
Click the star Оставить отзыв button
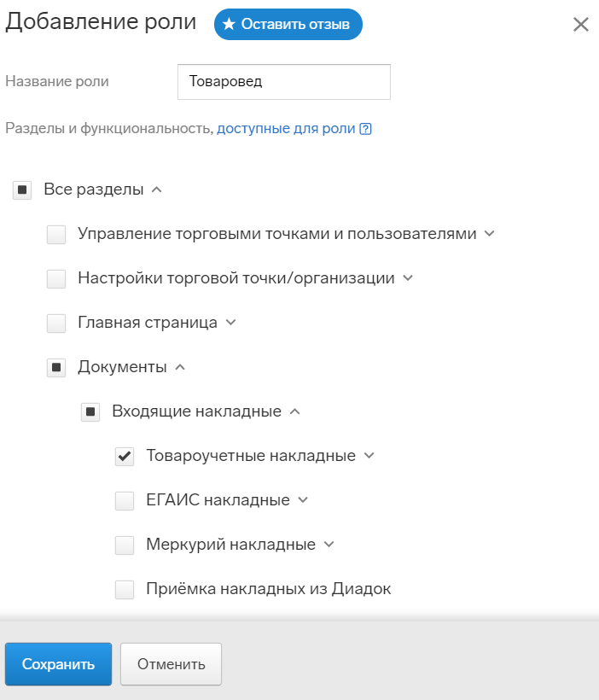coord(288,24)
